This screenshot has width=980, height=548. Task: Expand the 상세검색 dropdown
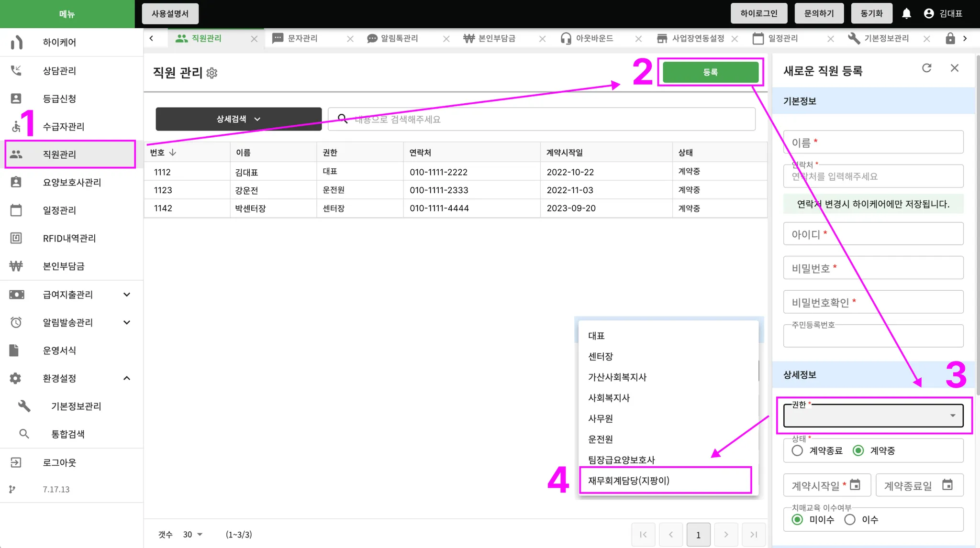(x=238, y=119)
